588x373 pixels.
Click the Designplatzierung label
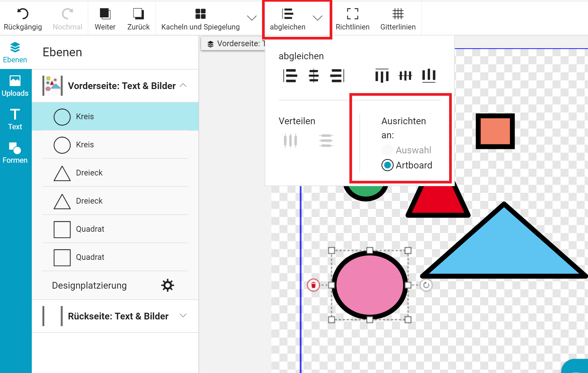[89, 286]
